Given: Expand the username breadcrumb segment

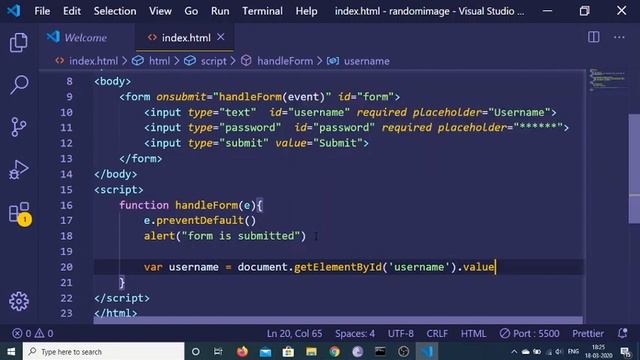Looking at the screenshot, I should coord(366,61).
